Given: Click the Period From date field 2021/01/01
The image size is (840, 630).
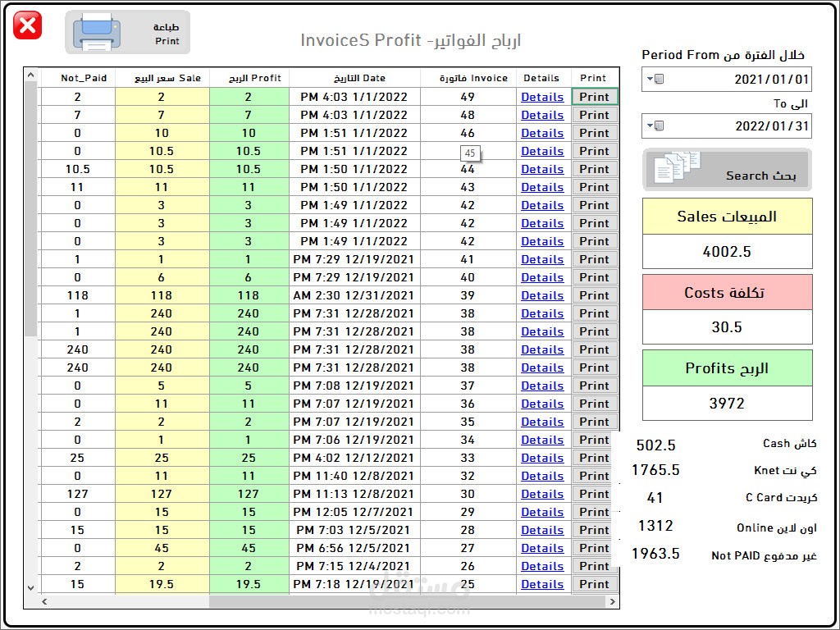Looking at the screenshot, I should [727, 80].
